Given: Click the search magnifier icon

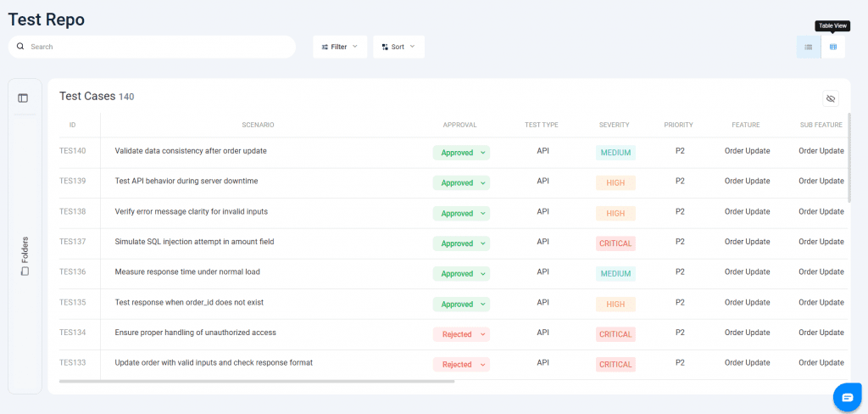Looking at the screenshot, I should coord(20,47).
